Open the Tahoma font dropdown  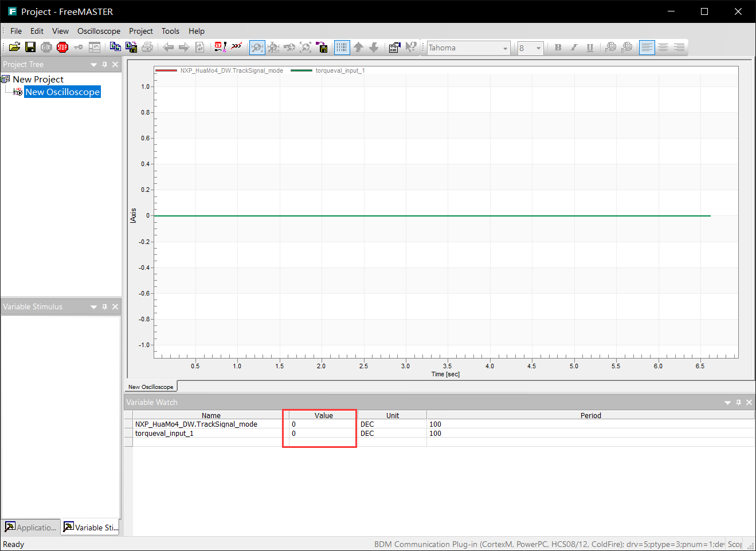(x=504, y=48)
